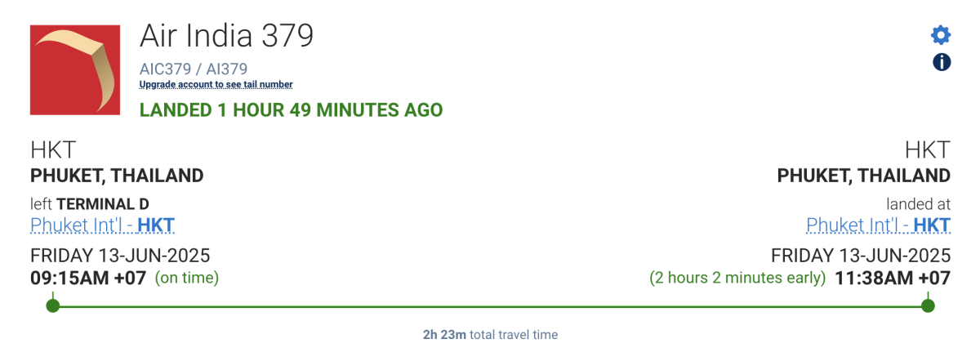Click the dark blue info icon
980x361 pixels.
click(941, 62)
